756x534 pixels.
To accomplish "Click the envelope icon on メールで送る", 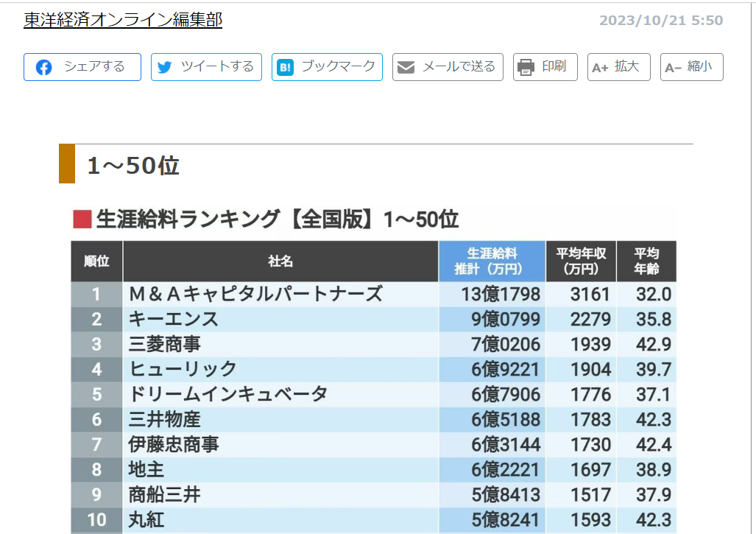I will point(406,67).
